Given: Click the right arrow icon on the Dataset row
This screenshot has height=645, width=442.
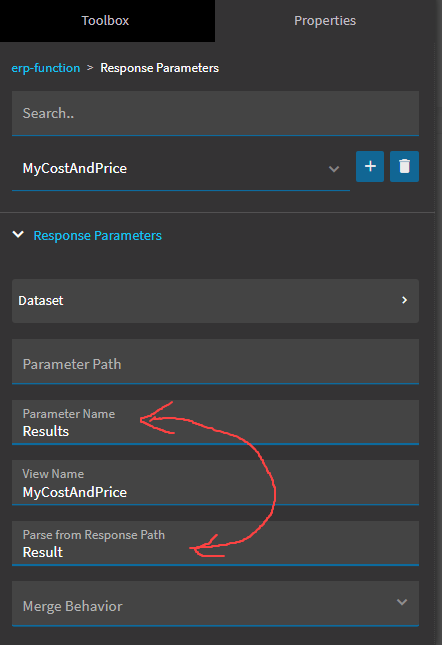Looking at the screenshot, I should pyautogui.click(x=405, y=300).
